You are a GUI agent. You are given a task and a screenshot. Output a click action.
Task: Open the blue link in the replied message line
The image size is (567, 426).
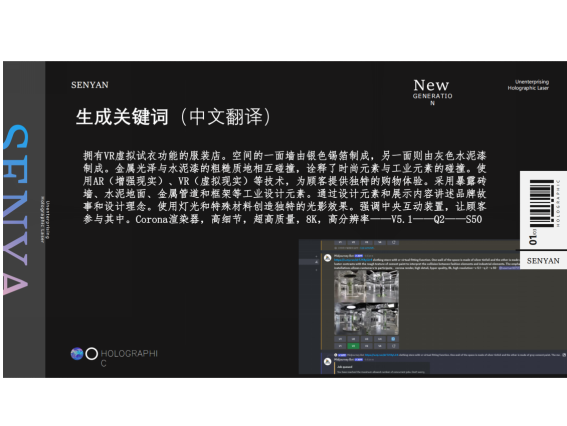coord(381,355)
